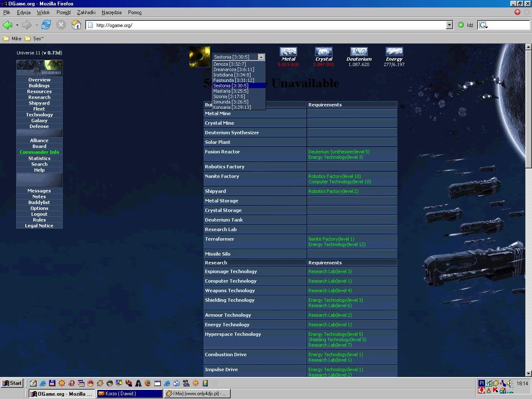Select planet Zreanaroza [3:6:11]

pos(239,69)
